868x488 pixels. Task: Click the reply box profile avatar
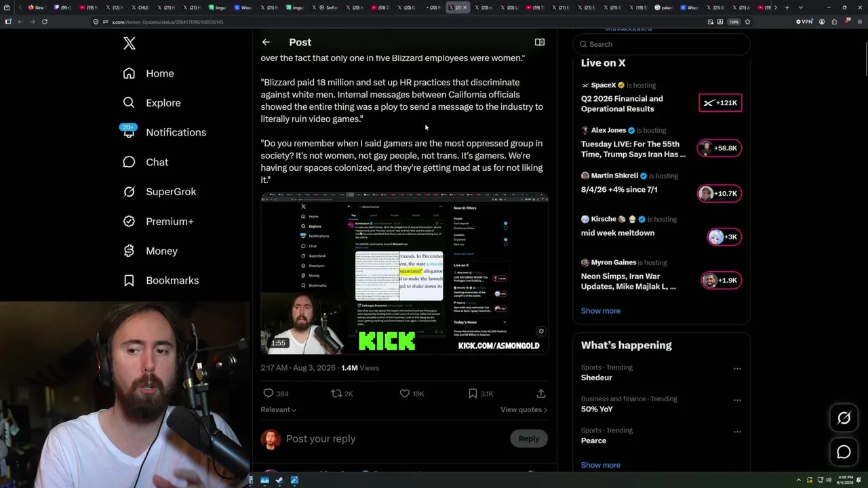click(271, 439)
